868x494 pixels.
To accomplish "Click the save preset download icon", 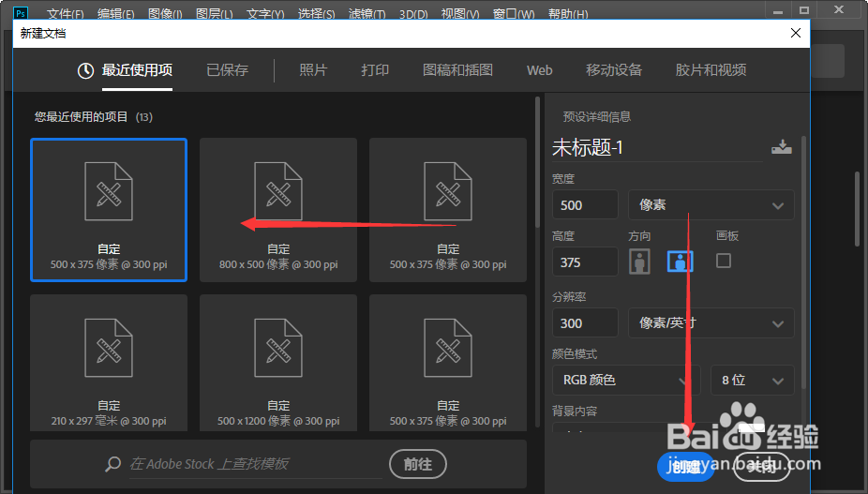I will click(x=782, y=147).
